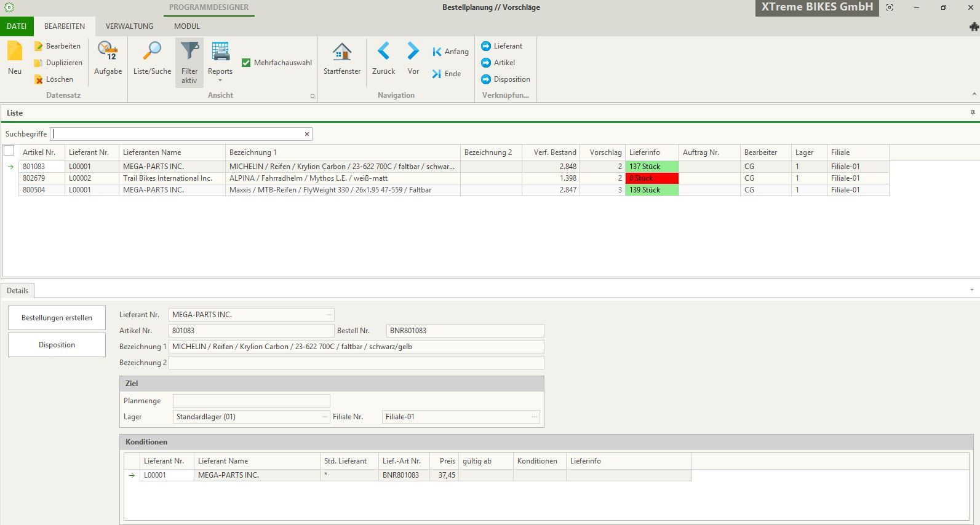The height and width of the screenshot is (525, 980).
Task: Expand the Reports dropdown
Action: coord(220,80)
